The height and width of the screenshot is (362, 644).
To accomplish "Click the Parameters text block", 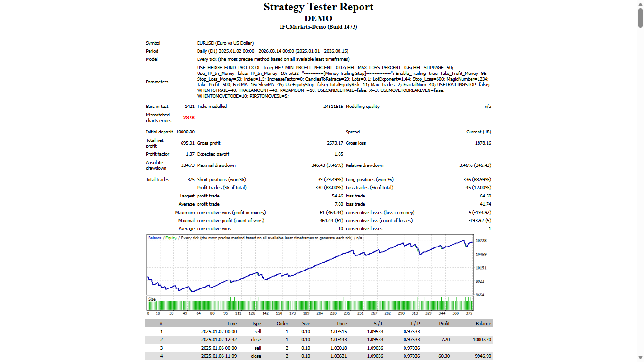I will [x=344, y=82].
